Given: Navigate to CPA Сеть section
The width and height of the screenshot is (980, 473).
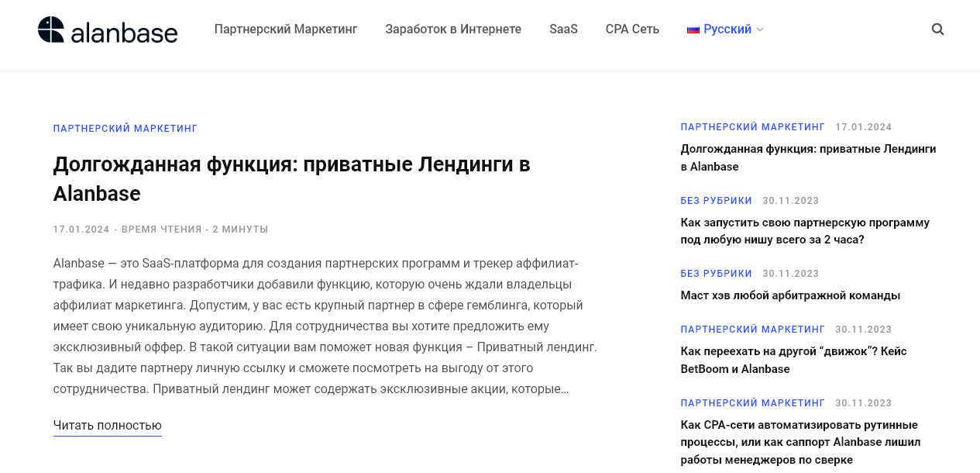Looking at the screenshot, I should 632,29.
